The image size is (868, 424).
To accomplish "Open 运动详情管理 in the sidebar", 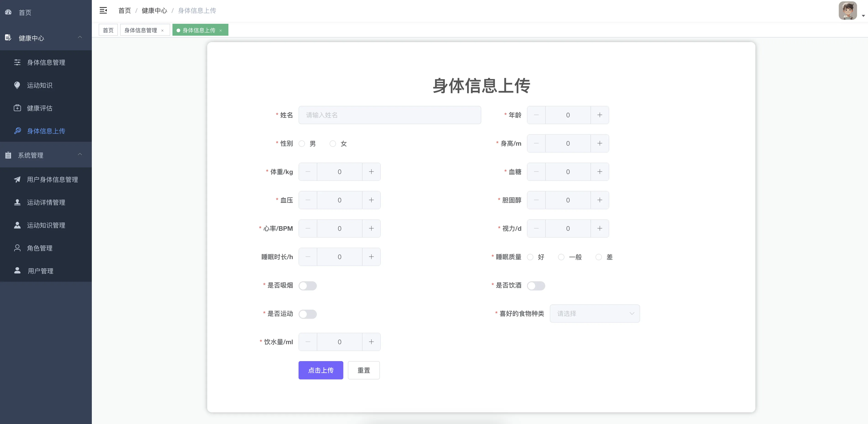I will [x=46, y=202].
